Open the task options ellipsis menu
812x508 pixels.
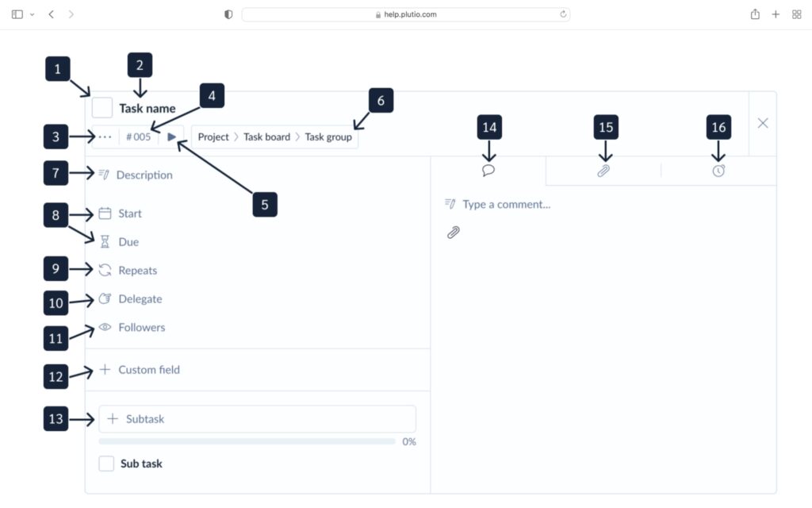pos(104,136)
